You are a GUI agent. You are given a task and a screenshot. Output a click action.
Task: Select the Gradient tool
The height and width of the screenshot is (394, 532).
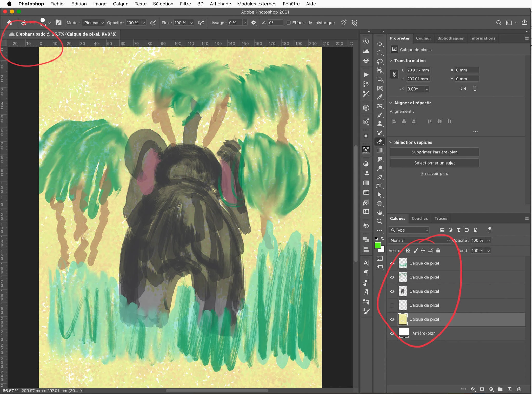pos(380,150)
